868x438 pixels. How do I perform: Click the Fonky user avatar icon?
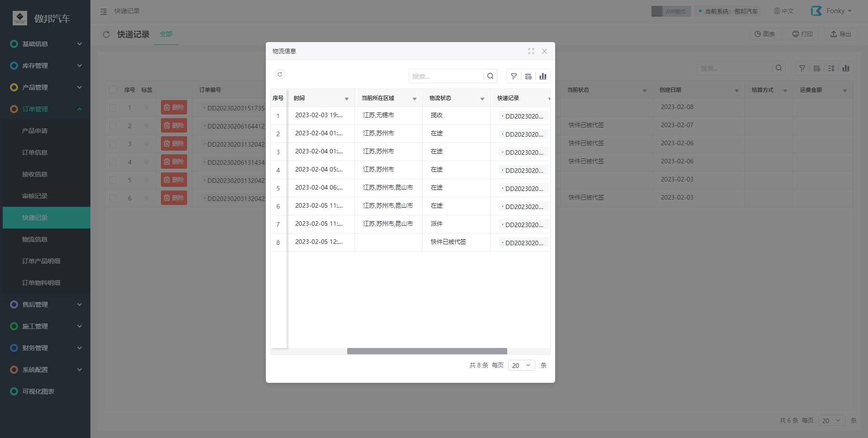pos(816,11)
